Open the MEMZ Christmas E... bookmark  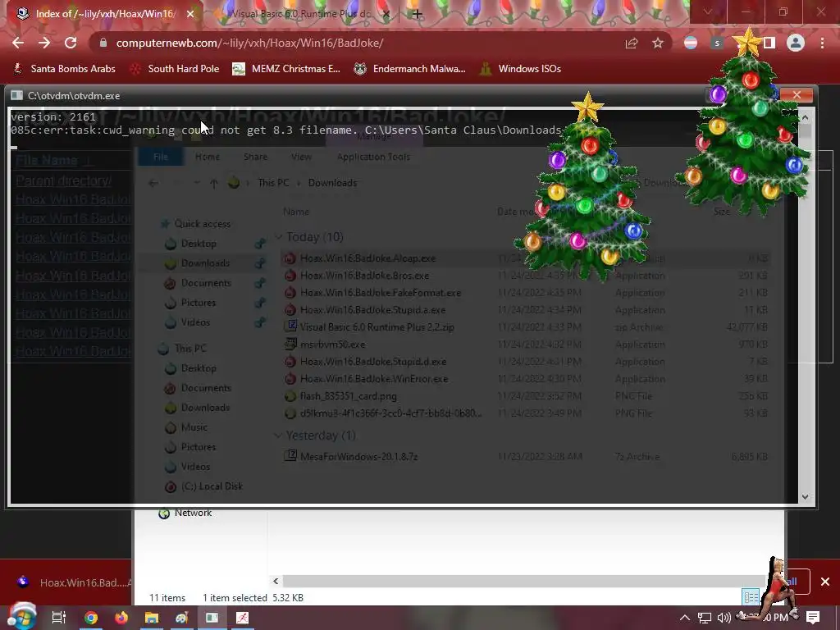(286, 69)
